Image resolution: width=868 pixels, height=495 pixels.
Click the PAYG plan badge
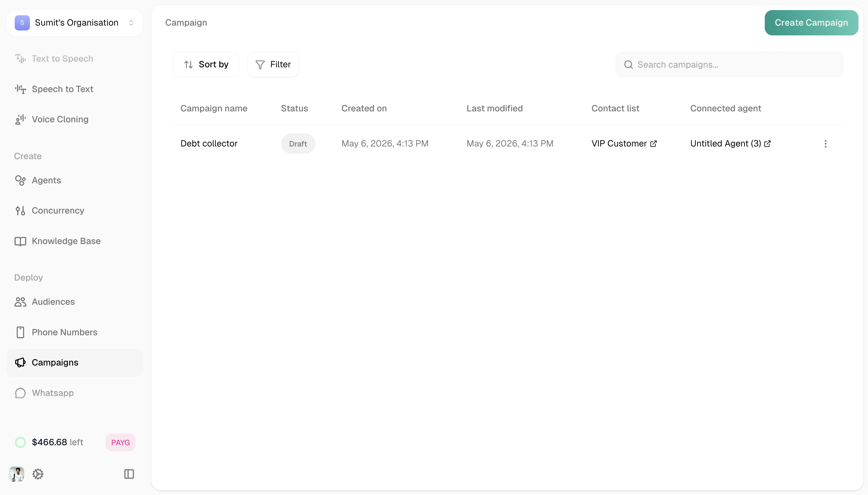tap(120, 442)
